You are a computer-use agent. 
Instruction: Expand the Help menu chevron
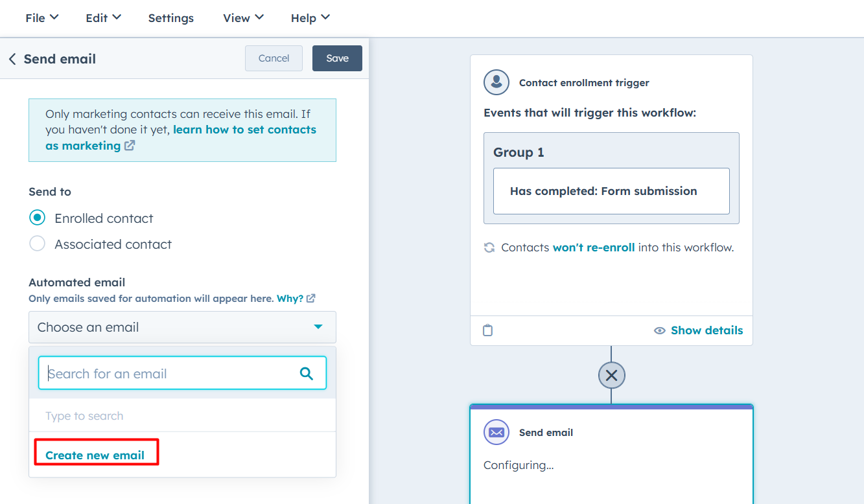[325, 17]
